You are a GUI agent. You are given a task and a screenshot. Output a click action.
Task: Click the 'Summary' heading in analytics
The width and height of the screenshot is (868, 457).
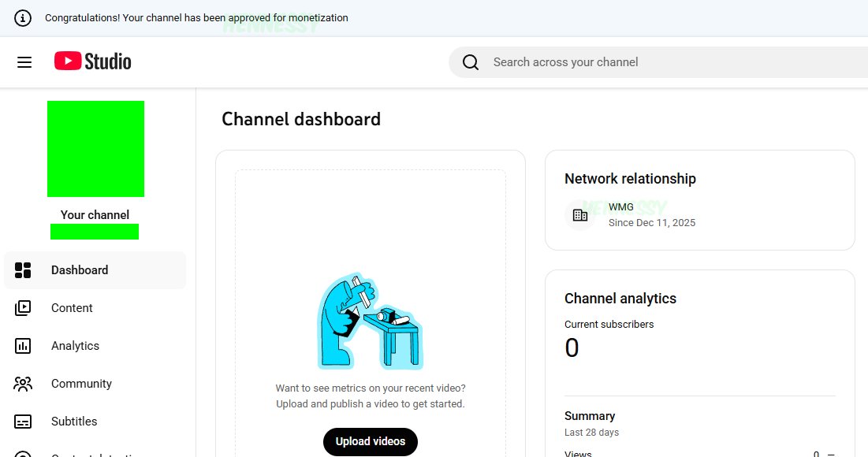coord(590,416)
